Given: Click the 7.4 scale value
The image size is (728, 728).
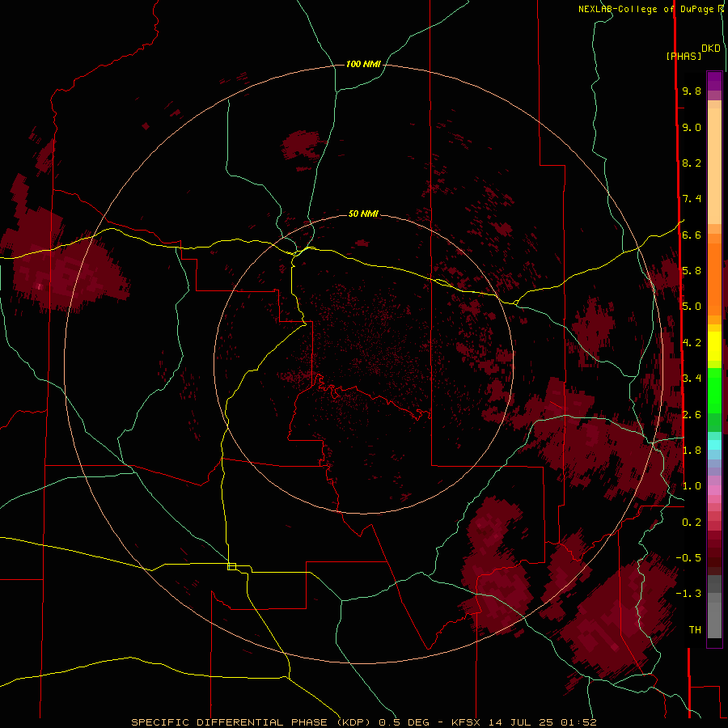Looking at the screenshot, I should (692, 199).
